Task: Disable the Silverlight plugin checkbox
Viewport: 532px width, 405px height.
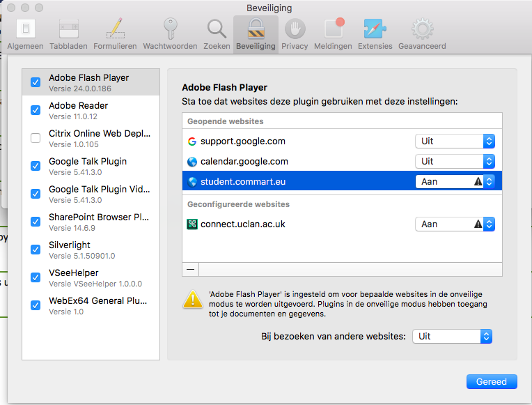Action: pyautogui.click(x=36, y=250)
